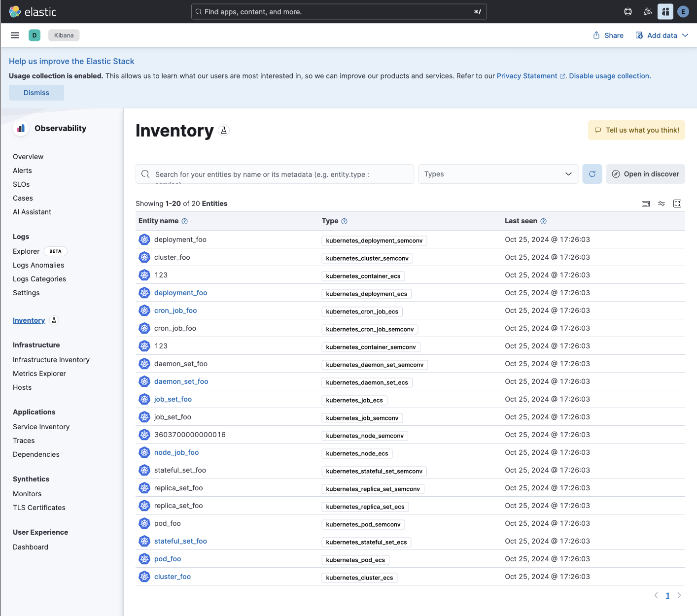Open Monitors under Synthetics
The height and width of the screenshot is (616, 697).
[27, 494]
